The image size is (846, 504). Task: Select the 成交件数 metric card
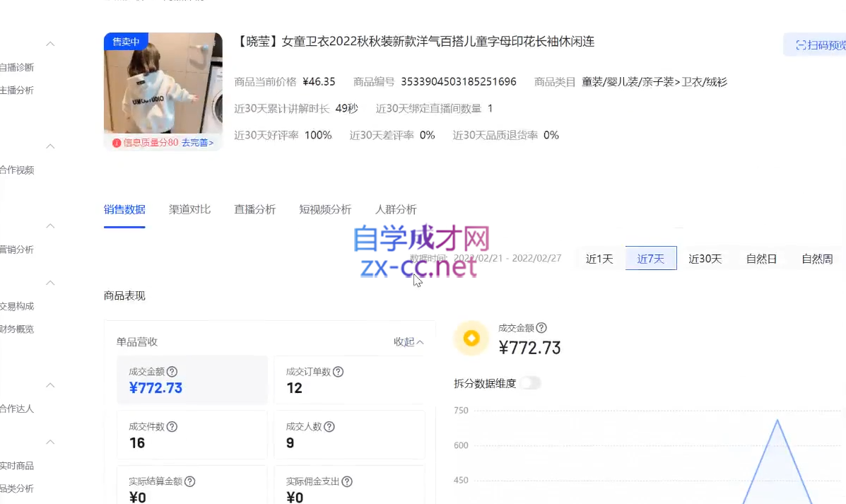pyautogui.click(x=192, y=435)
